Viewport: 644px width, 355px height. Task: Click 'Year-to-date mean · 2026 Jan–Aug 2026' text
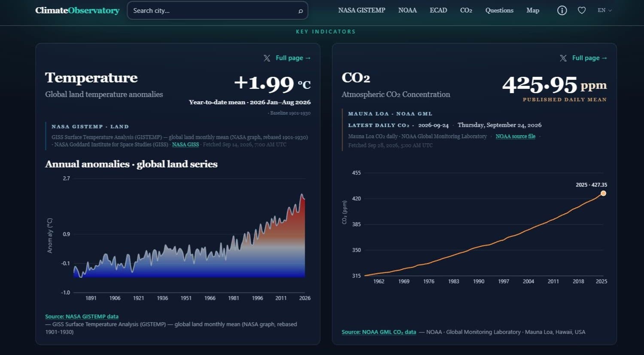[x=250, y=102]
